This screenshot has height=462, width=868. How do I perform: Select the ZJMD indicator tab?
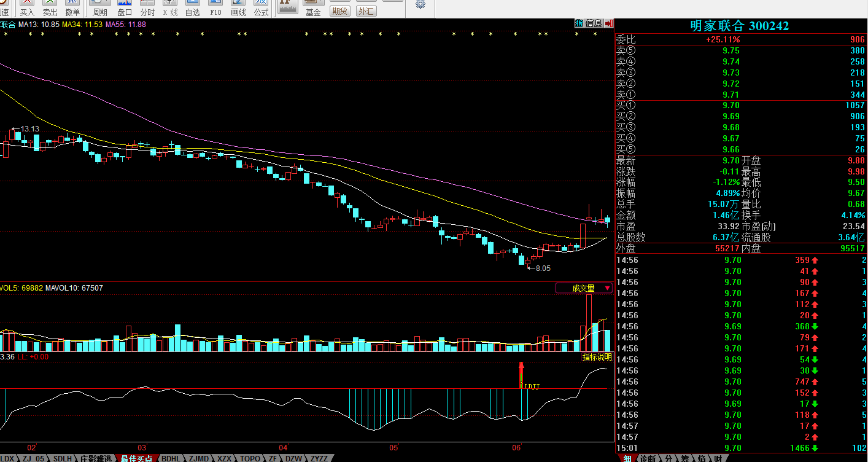point(199,458)
